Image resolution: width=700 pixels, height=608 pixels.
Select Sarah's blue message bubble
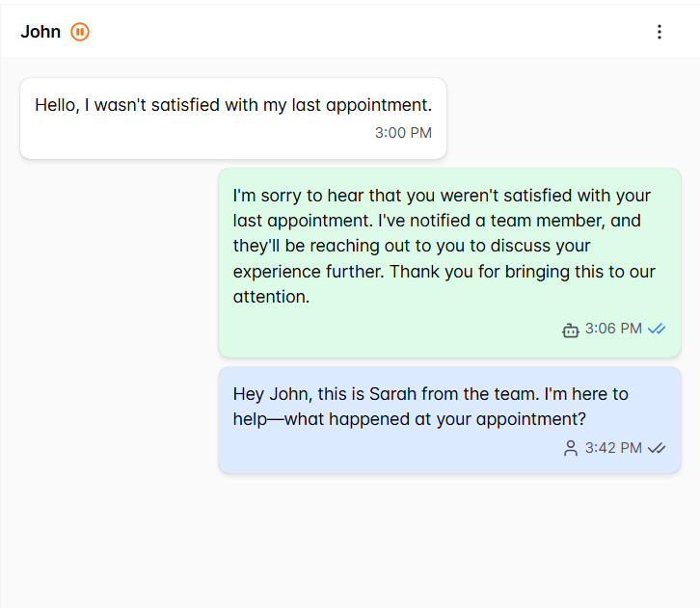[449, 420]
